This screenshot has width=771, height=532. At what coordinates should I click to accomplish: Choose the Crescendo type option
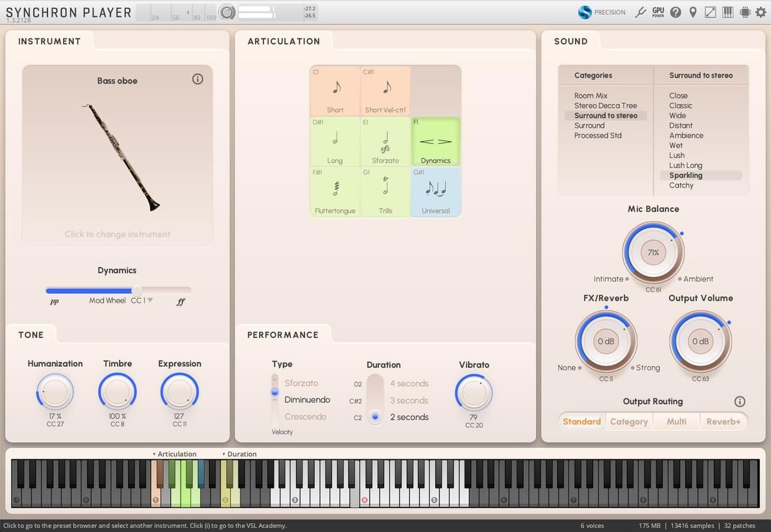(x=305, y=416)
